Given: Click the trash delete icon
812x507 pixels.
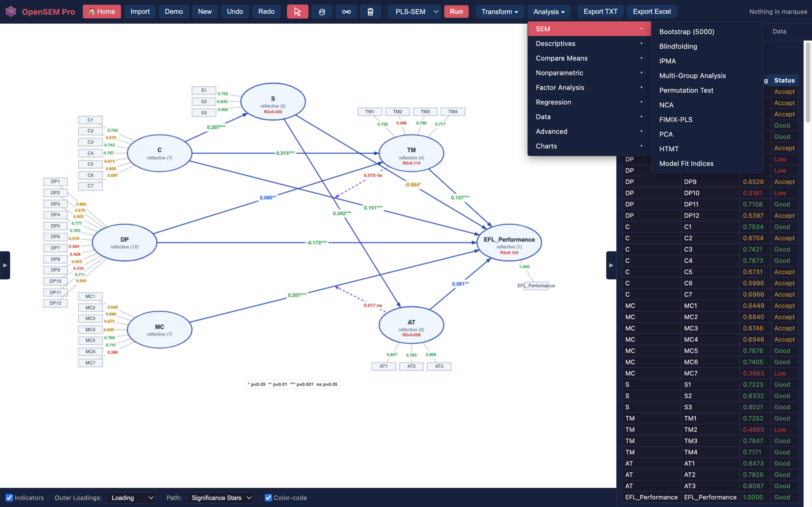Looking at the screenshot, I should click(370, 12).
